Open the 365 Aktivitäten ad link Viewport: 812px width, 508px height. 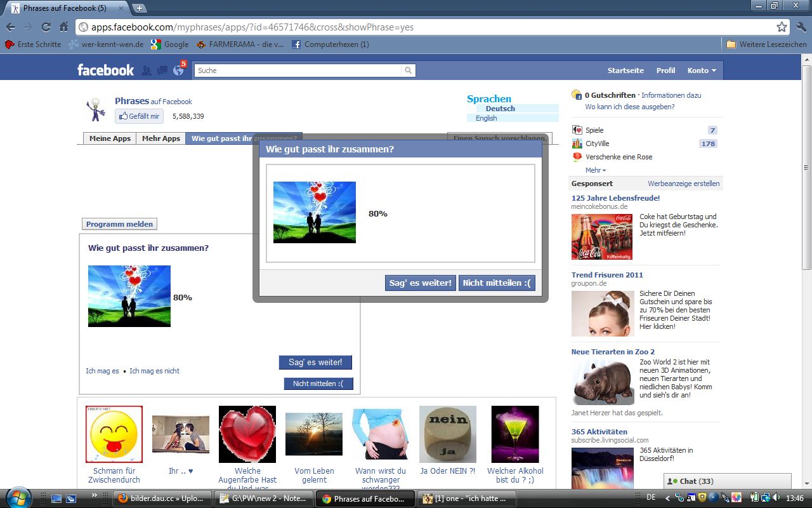tap(599, 432)
